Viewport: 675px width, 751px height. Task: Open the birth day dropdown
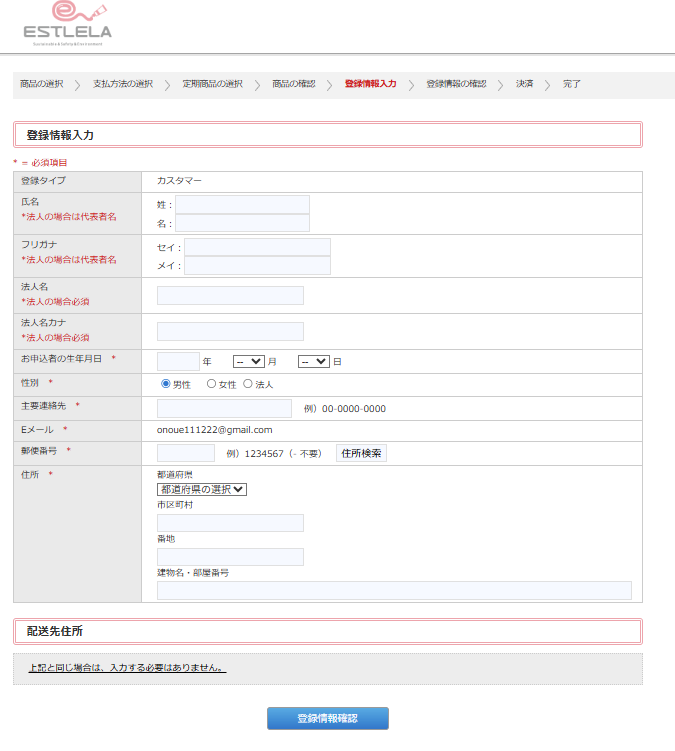(x=313, y=362)
